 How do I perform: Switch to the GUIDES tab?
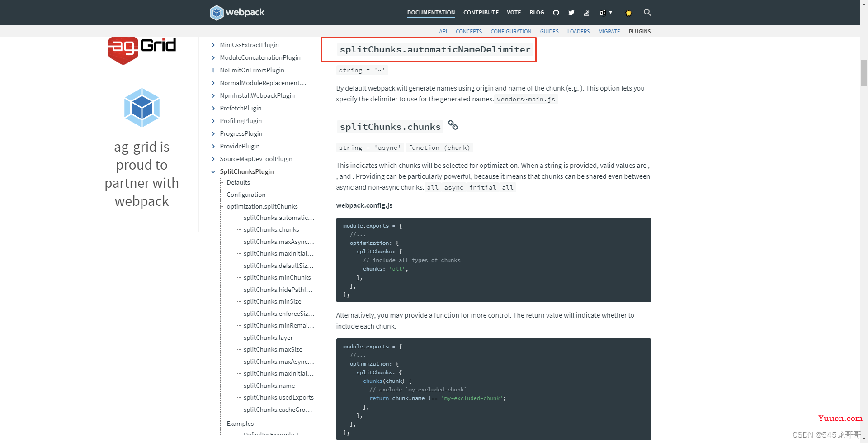549,32
